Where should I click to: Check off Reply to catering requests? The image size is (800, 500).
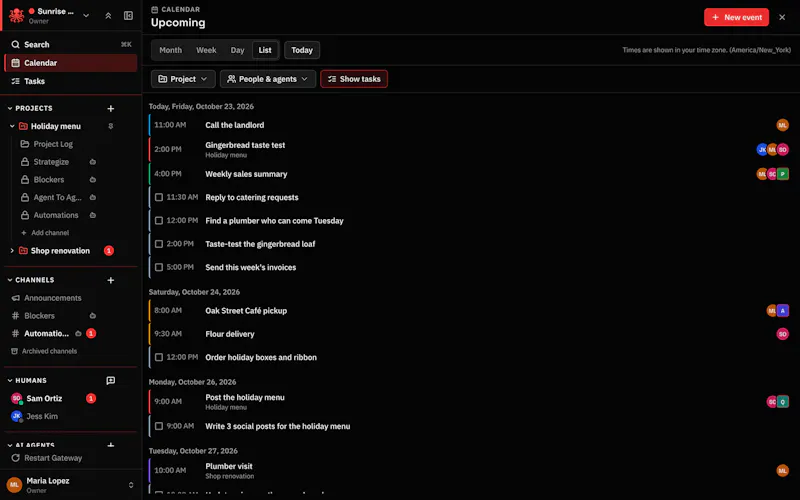click(x=159, y=197)
